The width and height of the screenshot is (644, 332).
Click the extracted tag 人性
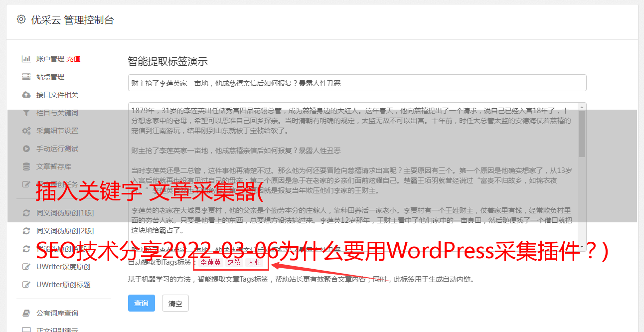pyautogui.click(x=254, y=262)
